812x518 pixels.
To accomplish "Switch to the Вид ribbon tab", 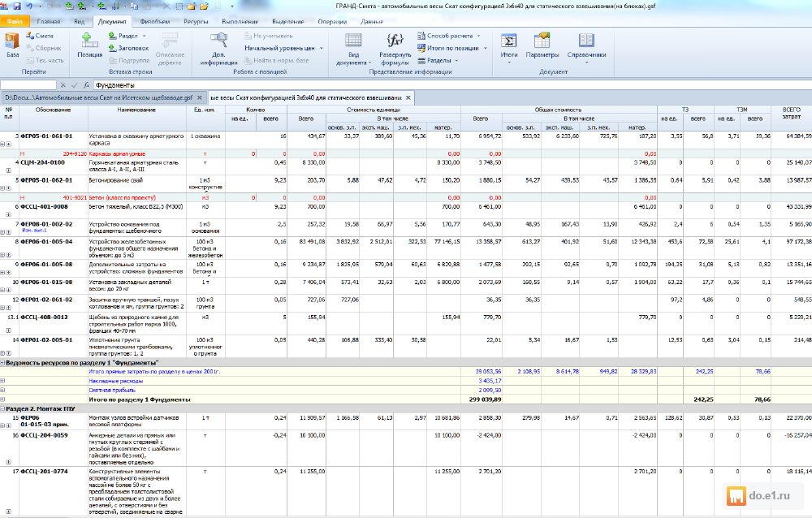I will click(79, 21).
